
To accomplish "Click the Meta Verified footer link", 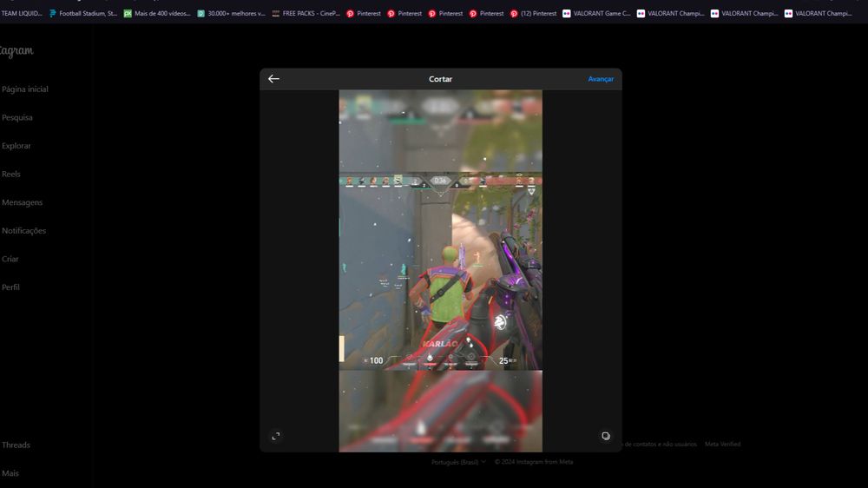I will pyautogui.click(x=722, y=445).
